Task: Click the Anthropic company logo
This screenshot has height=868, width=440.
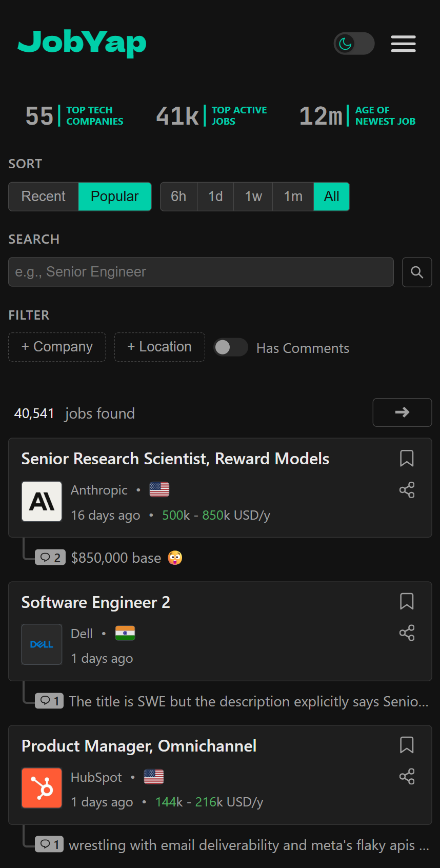Action: click(42, 501)
